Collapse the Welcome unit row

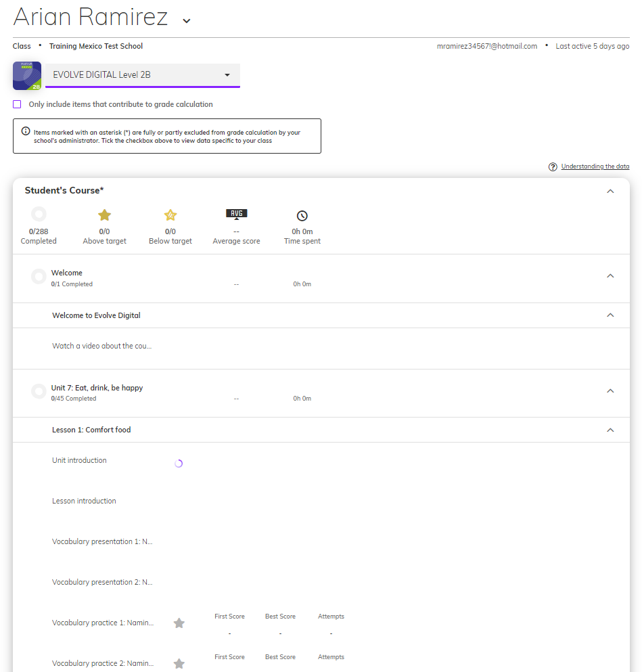[x=610, y=275]
